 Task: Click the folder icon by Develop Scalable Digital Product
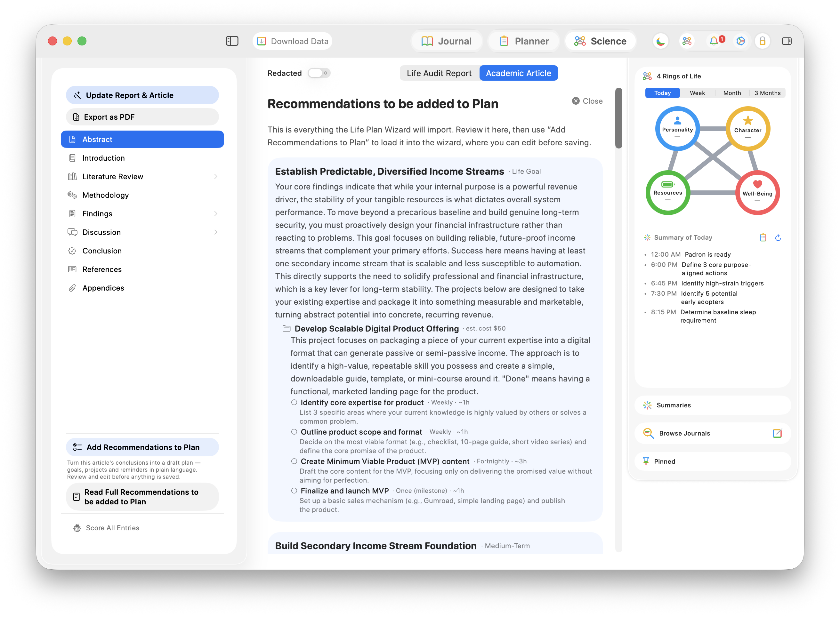click(x=287, y=329)
